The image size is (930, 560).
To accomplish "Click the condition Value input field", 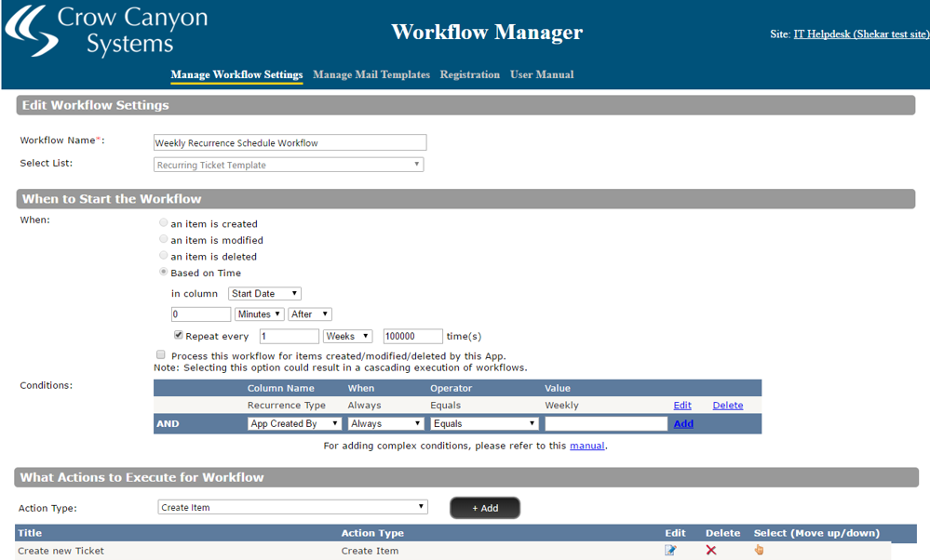I will pyautogui.click(x=606, y=423).
